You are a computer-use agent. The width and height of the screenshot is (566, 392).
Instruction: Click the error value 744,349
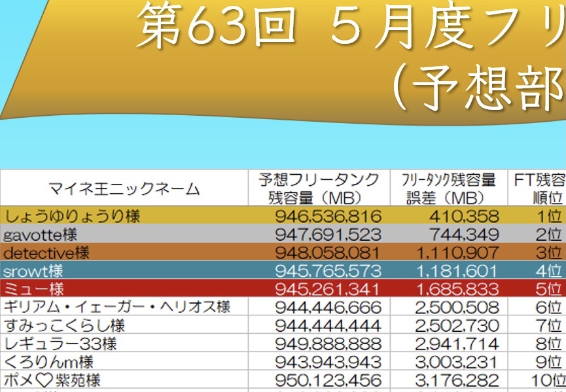click(465, 235)
